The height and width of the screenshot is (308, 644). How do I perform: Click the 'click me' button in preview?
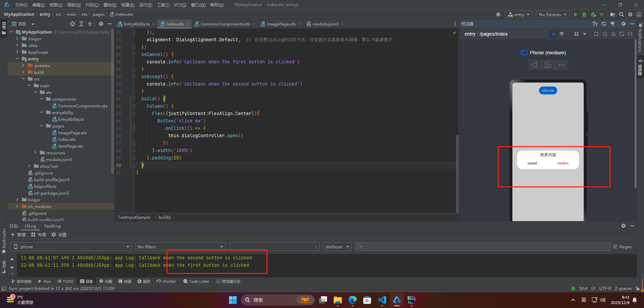[x=548, y=90]
